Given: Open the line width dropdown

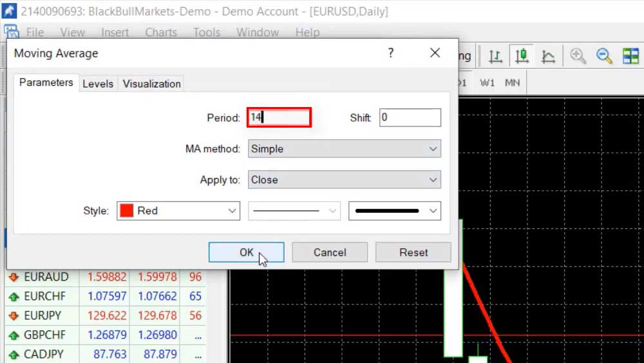Looking at the screenshot, I should click(395, 211).
